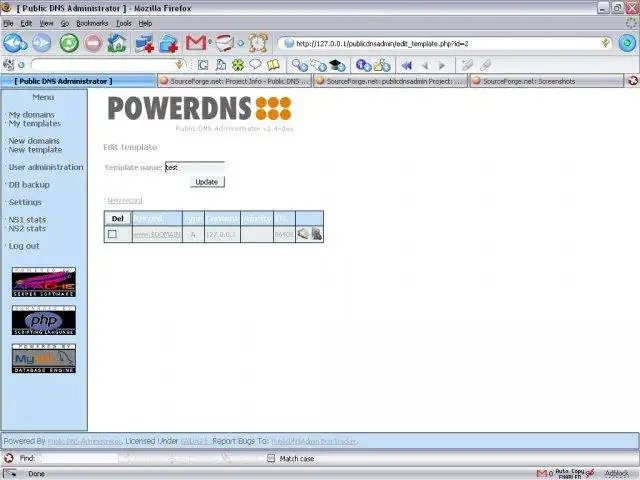Open the Bookmarks menu
The height and width of the screenshot is (480, 640).
[92, 23]
